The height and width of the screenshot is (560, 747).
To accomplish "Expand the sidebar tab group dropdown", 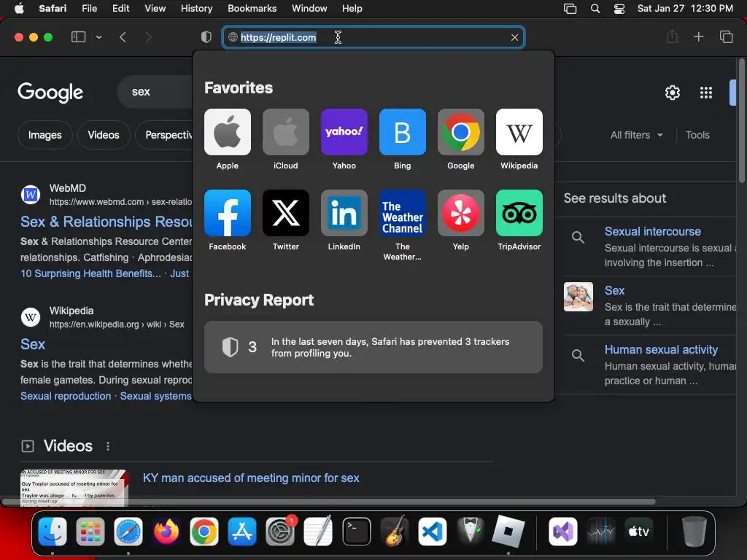I will [x=98, y=37].
